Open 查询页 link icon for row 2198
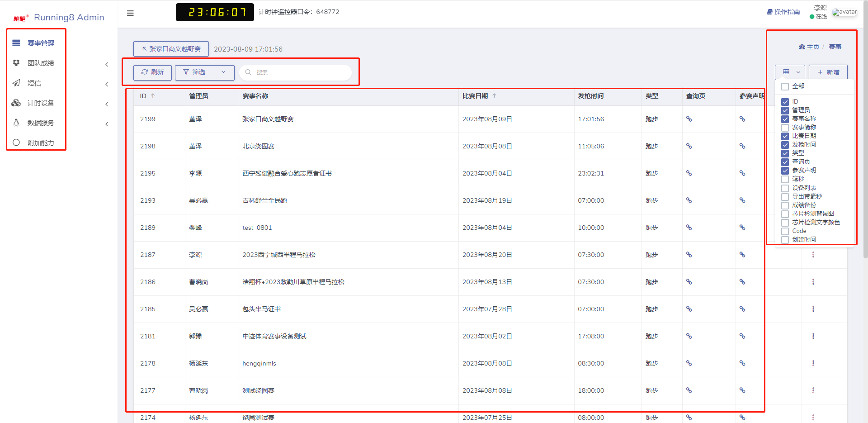 689,146
